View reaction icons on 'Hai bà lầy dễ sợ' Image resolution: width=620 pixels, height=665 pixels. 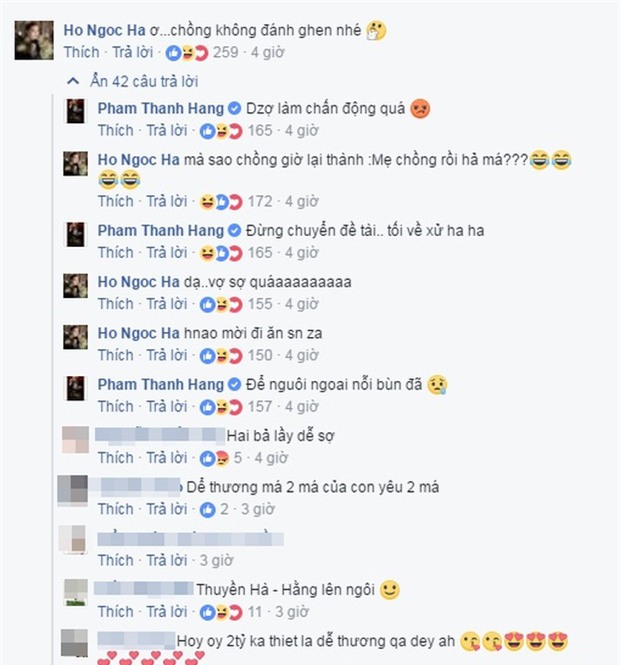tap(215, 458)
